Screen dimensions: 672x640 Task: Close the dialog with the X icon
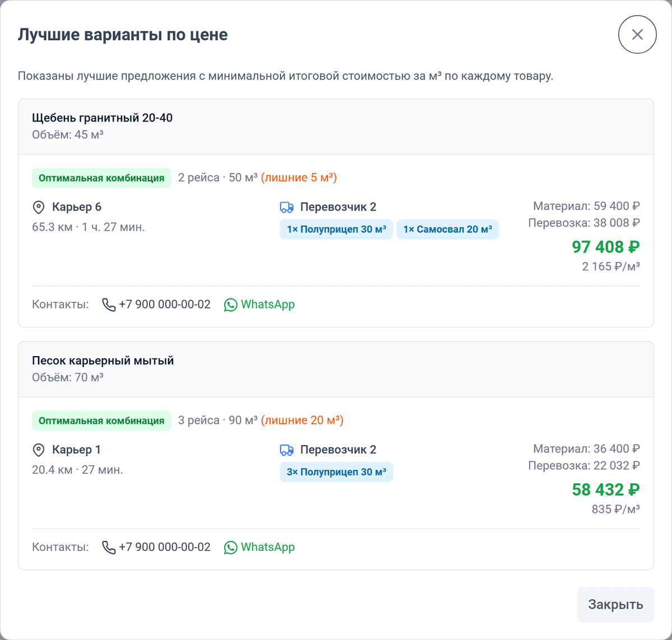point(637,35)
